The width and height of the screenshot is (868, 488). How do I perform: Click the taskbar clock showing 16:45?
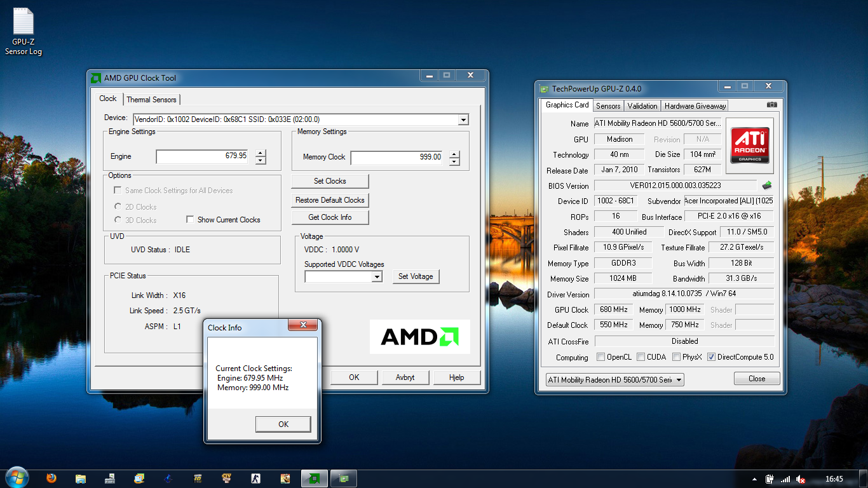pyautogui.click(x=834, y=479)
